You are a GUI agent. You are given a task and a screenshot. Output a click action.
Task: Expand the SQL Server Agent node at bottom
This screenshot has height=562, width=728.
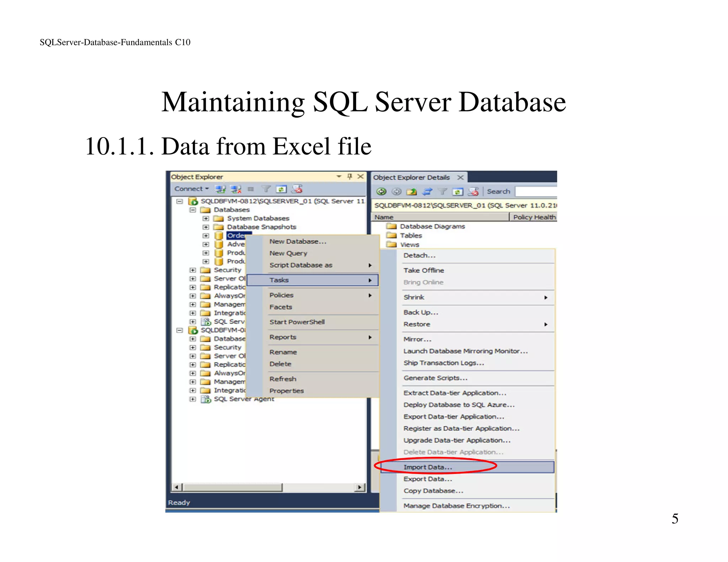(193, 399)
